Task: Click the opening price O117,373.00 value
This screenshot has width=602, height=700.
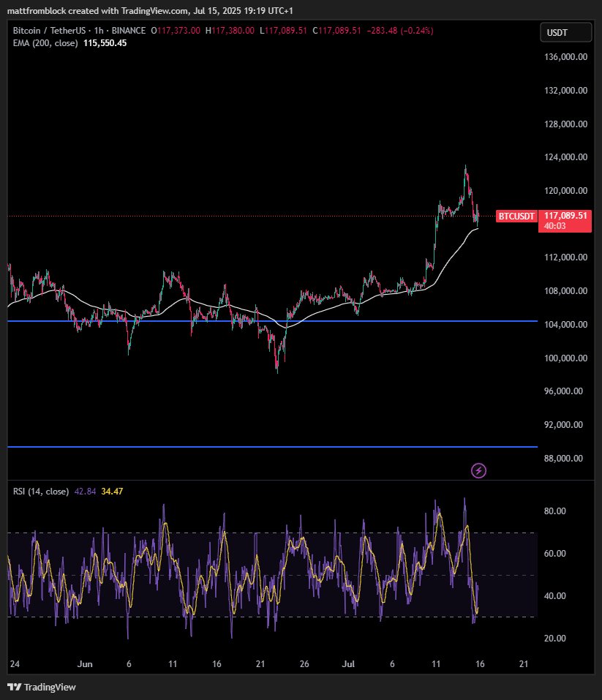Action: click(x=176, y=31)
